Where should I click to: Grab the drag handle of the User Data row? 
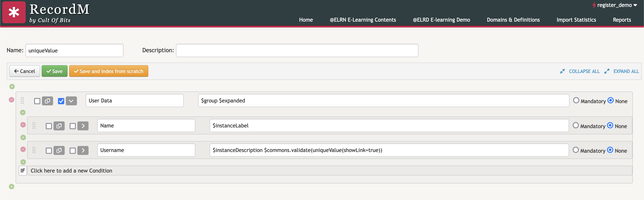(x=22, y=100)
